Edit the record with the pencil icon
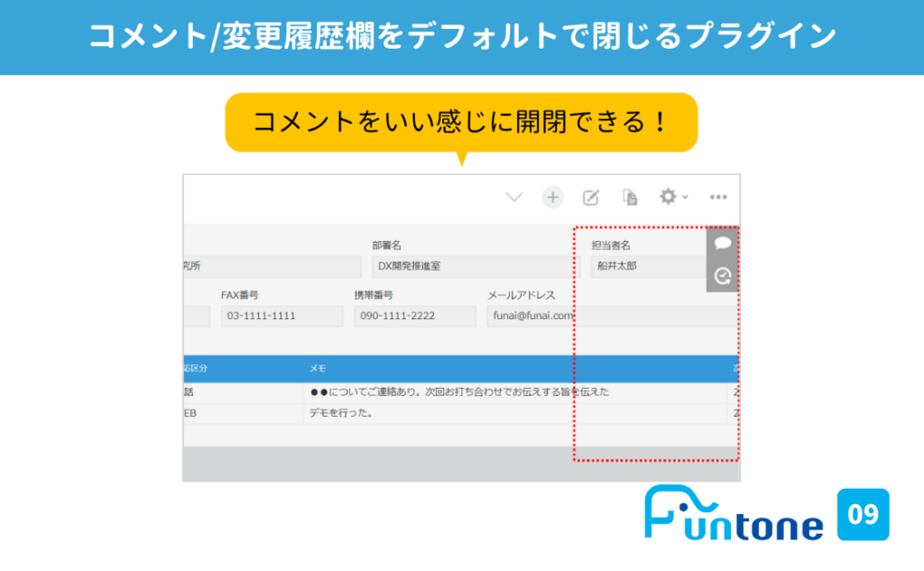The height and width of the screenshot is (571, 924). [x=591, y=197]
